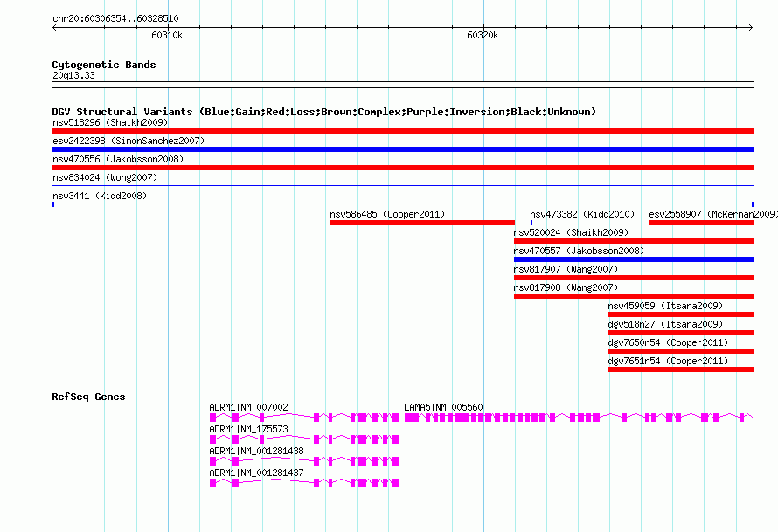Click the nsv470557 (Jakobsson2008) label

click(x=579, y=251)
